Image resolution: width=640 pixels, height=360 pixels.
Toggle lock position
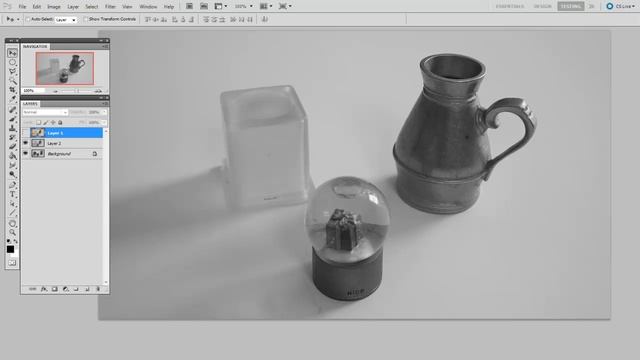53,122
